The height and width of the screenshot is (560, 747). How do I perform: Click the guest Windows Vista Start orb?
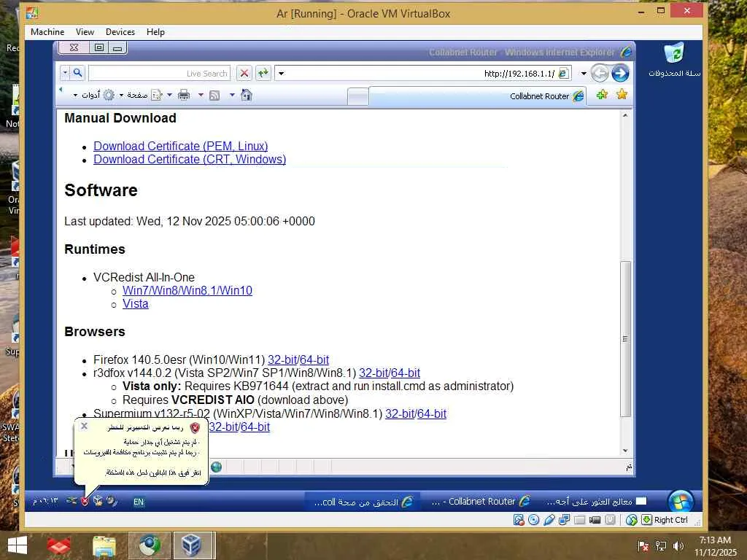[681, 501]
